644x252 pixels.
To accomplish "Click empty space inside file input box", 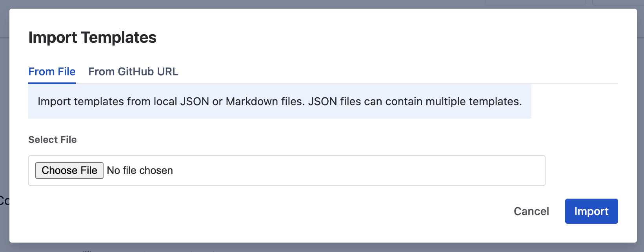I will (353, 170).
